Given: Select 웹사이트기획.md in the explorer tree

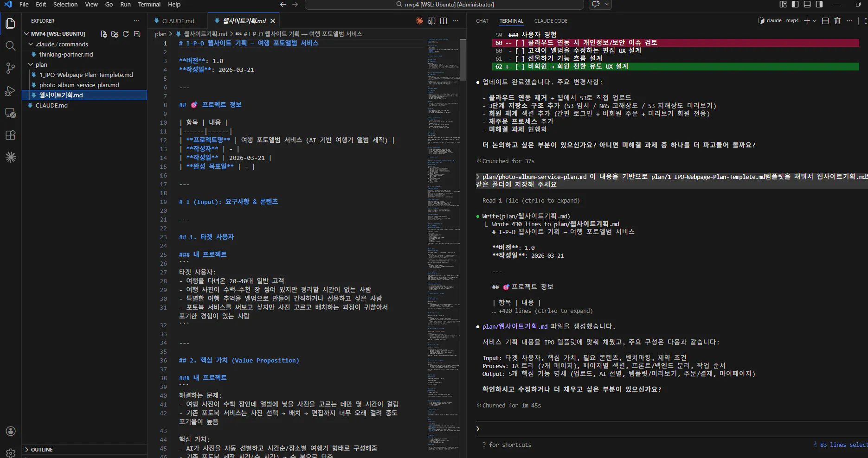Looking at the screenshot, I should (x=84, y=95).
